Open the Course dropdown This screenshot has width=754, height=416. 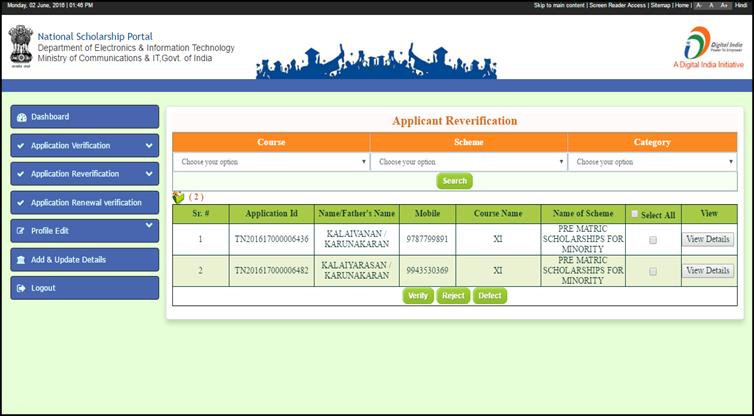pos(272,162)
